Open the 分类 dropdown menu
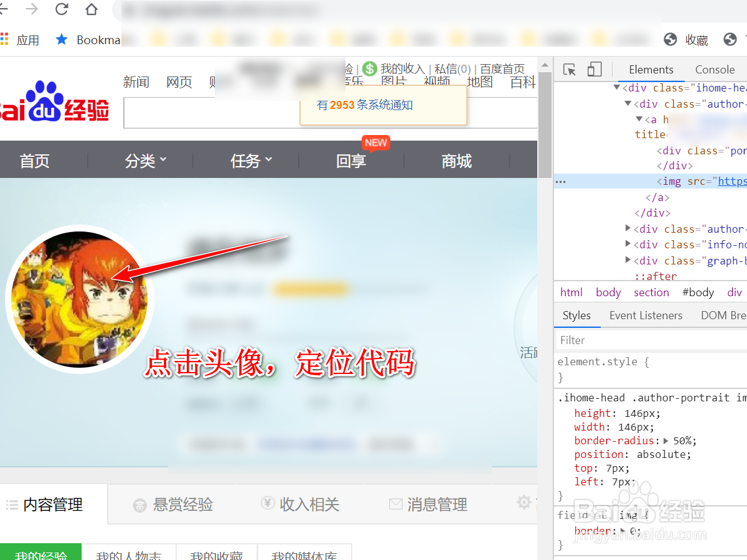The width and height of the screenshot is (747, 560). pyautogui.click(x=146, y=161)
